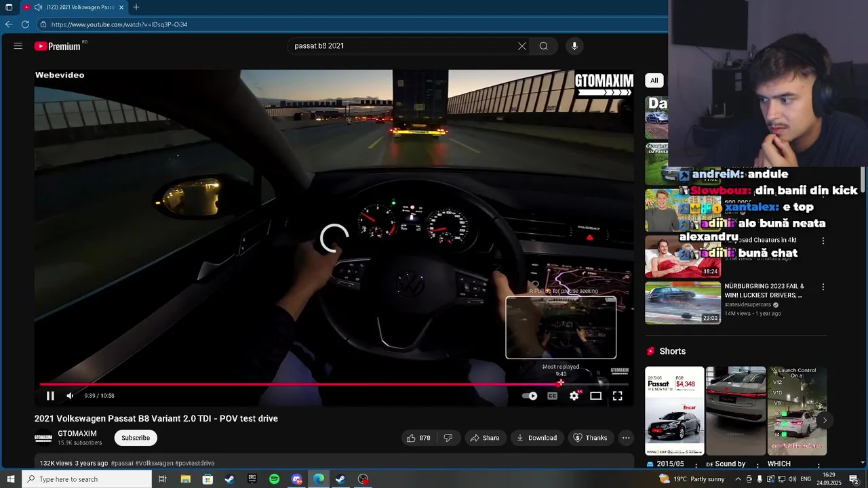Reload the page
The height and width of the screenshot is (488, 868).
click(x=25, y=24)
